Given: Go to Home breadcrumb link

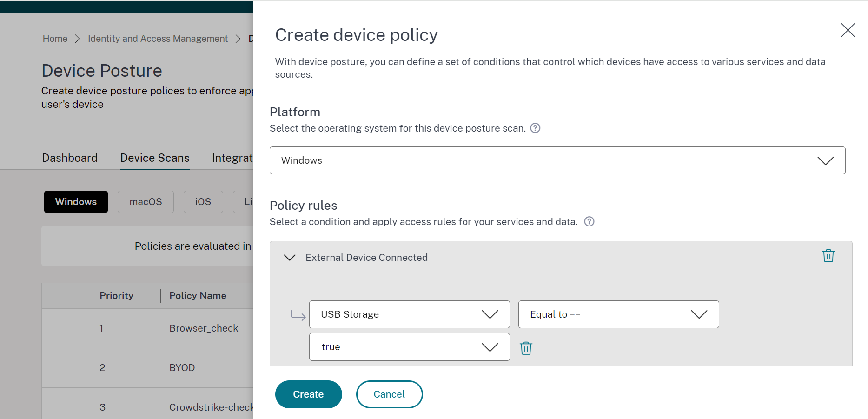Looking at the screenshot, I should click(55, 39).
